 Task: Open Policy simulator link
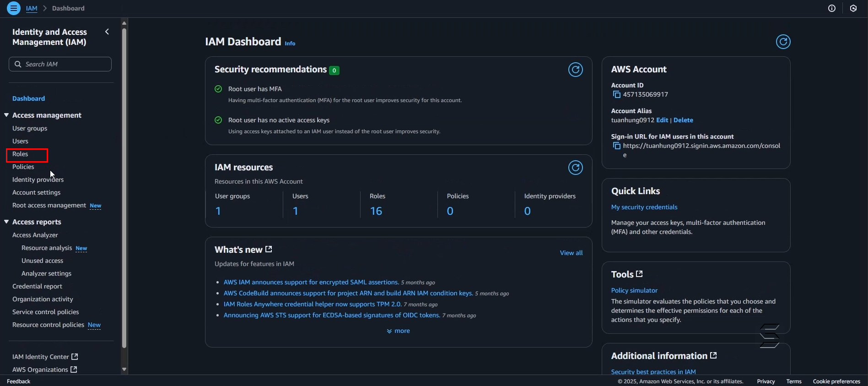coord(634,290)
